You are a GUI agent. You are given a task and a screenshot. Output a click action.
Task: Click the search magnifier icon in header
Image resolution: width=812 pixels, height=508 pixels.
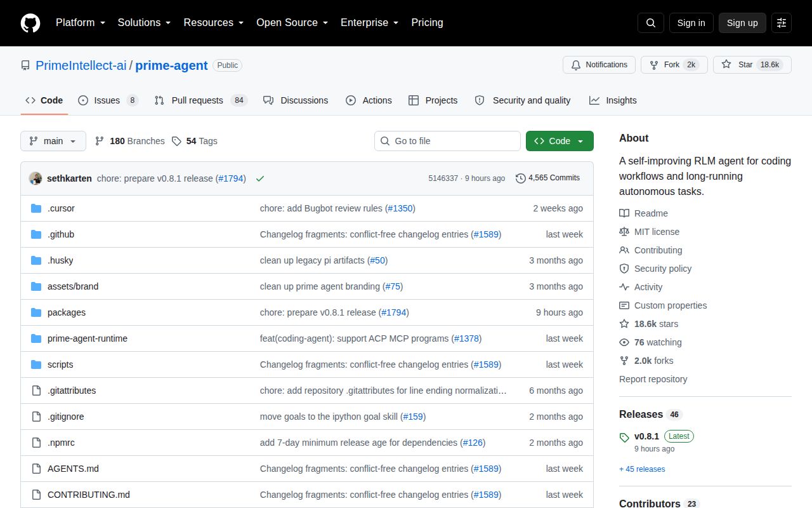(x=651, y=23)
